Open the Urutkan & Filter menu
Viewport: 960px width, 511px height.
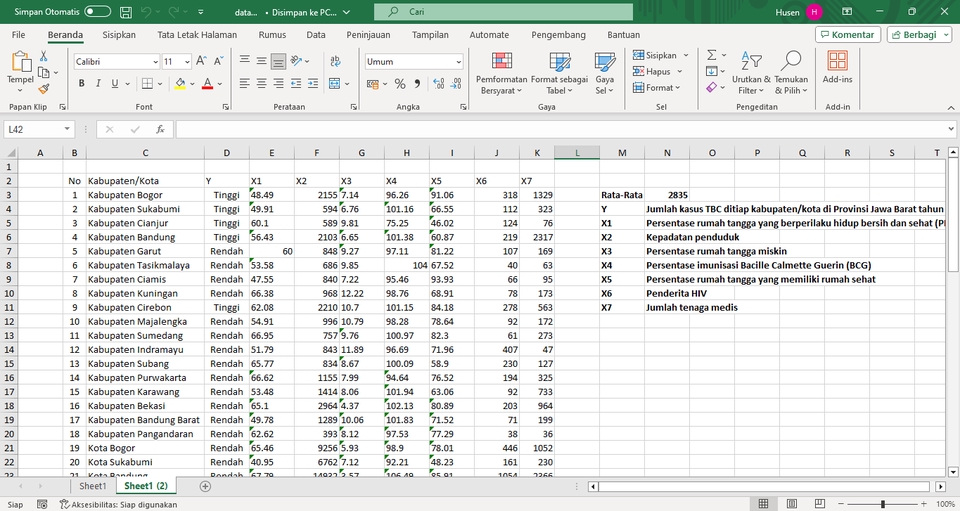tap(751, 73)
